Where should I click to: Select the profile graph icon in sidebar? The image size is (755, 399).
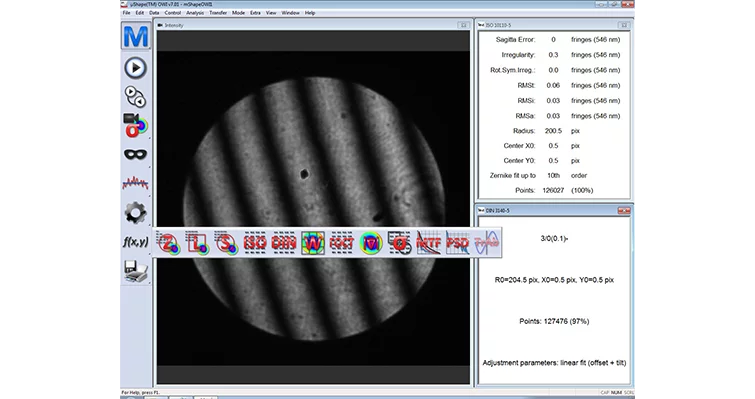(x=135, y=183)
